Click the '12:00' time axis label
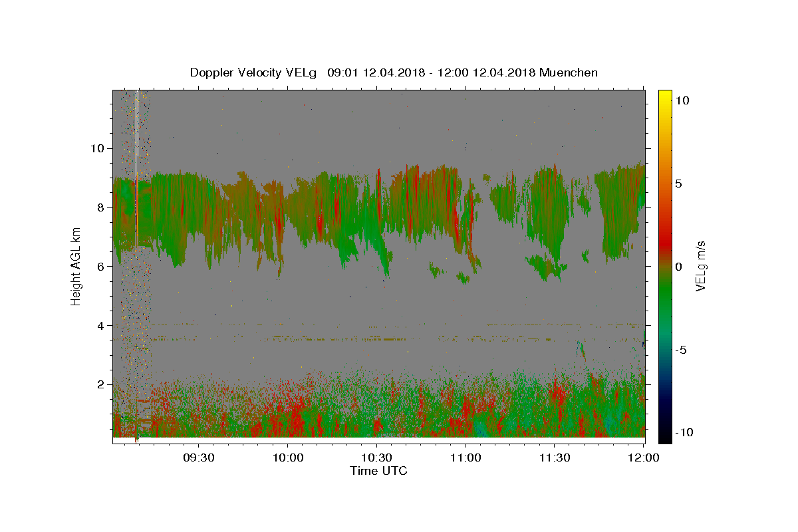The image size is (798, 532). [x=643, y=458]
